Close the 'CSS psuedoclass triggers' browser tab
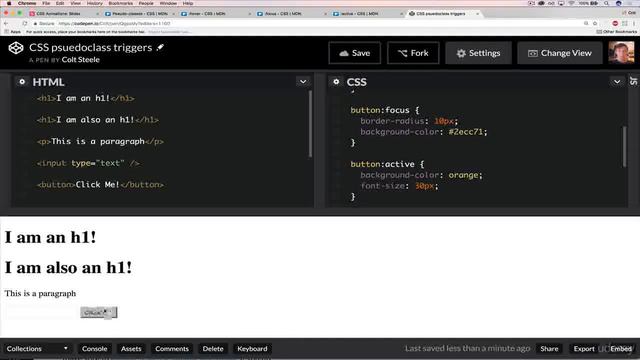640x360 pixels. coord(477,13)
